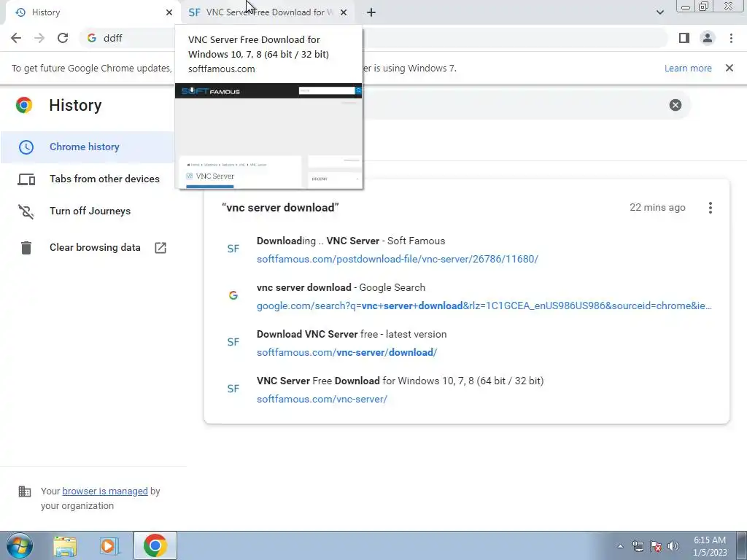The height and width of the screenshot is (560, 747).
Task: Click the Turn off Journeys icon
Action: pos(26,211)
